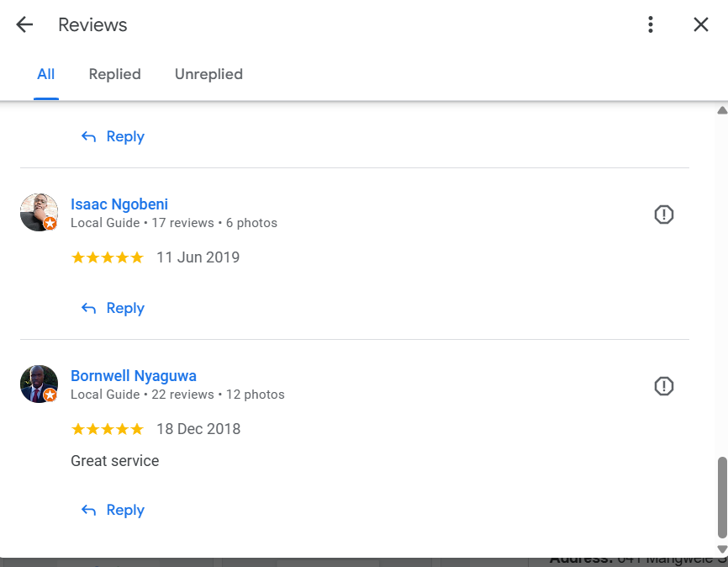Go back using the arrow icon
Screen dimensions: 728x567
point(24,25)
